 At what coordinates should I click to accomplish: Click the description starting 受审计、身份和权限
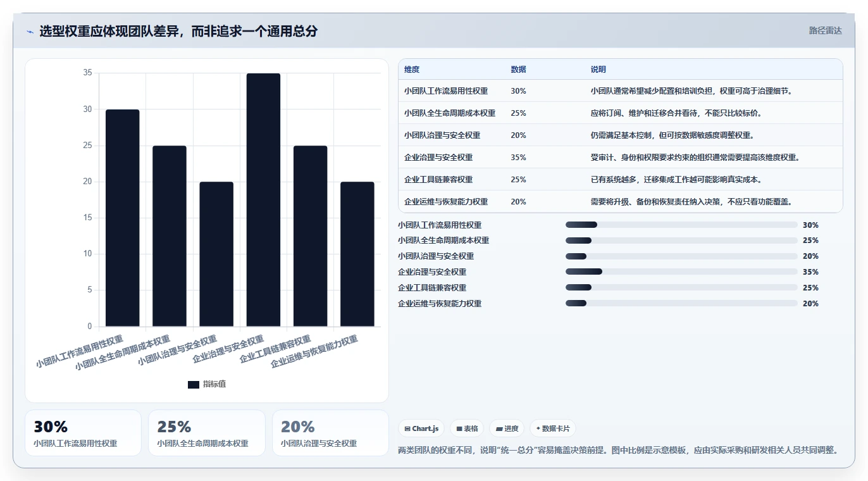tap(695, 158)
